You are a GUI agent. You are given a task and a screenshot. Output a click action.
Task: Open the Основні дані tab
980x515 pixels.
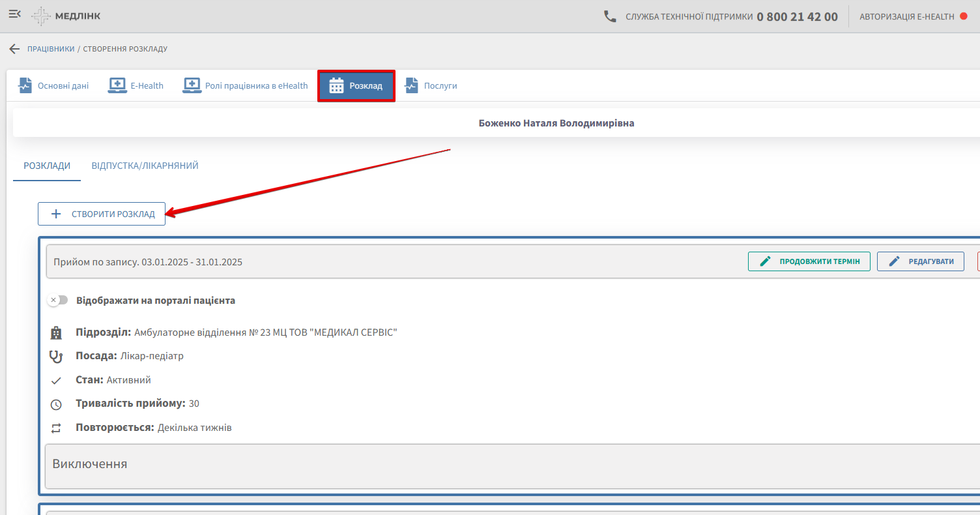pos(53,86)
